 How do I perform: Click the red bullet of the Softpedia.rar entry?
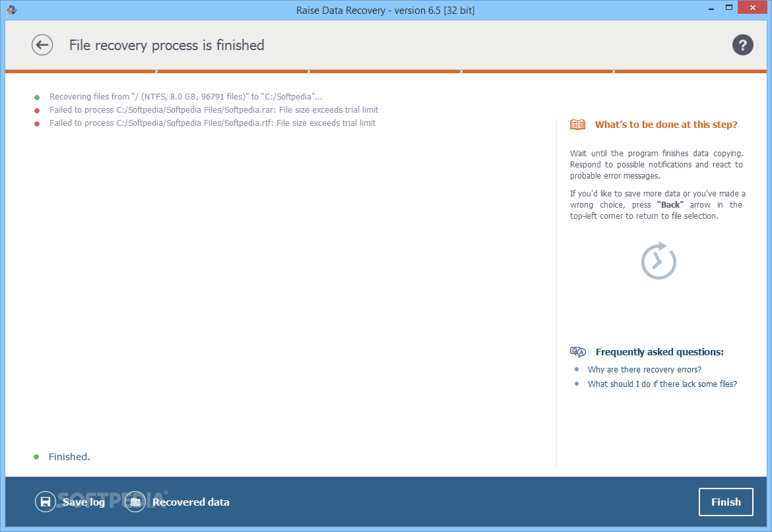[37, 111]
